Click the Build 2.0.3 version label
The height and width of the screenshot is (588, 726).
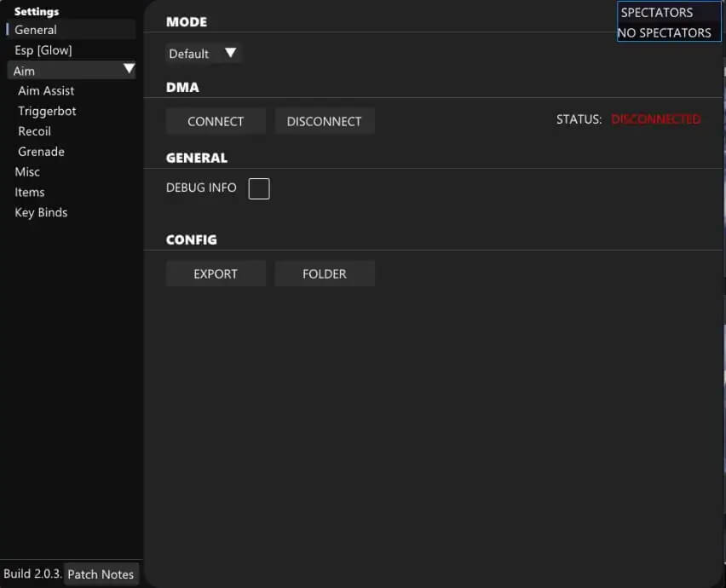point(32,574)
